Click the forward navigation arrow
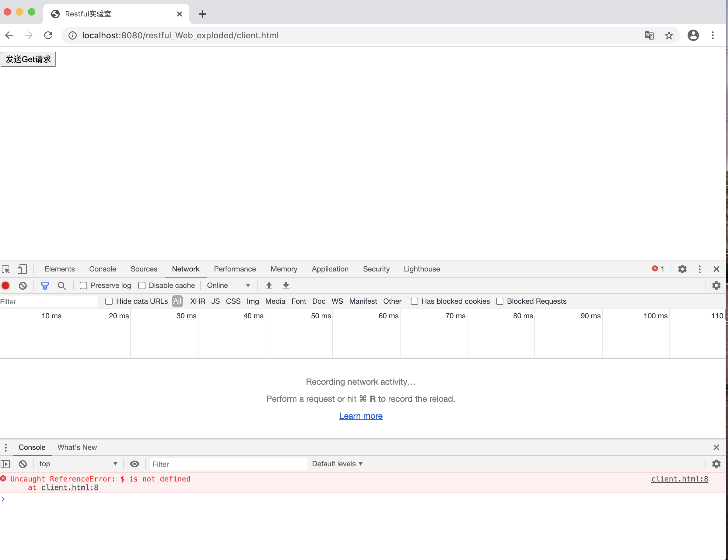728x560 pixels. pyautogui.click(x=29, y=35)
